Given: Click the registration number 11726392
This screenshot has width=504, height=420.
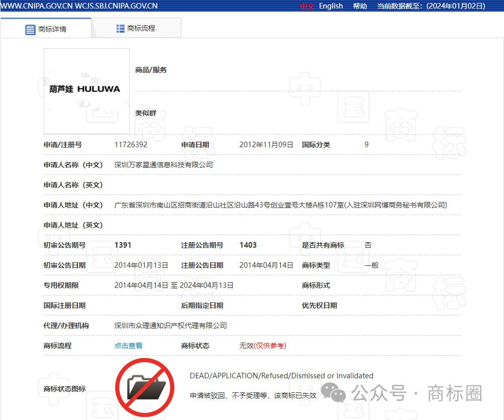Looking at the screenshot, I should (131, 145).
